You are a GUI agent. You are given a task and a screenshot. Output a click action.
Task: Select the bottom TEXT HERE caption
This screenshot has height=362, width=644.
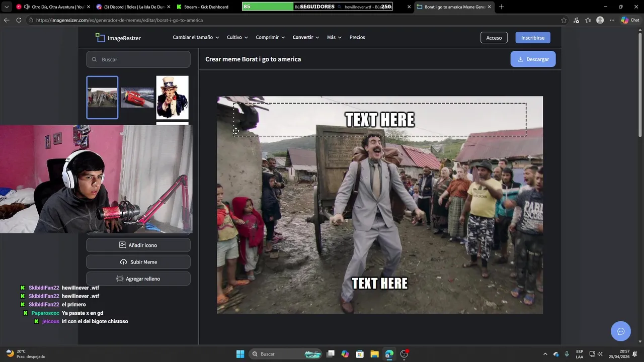tap(379, 284)
